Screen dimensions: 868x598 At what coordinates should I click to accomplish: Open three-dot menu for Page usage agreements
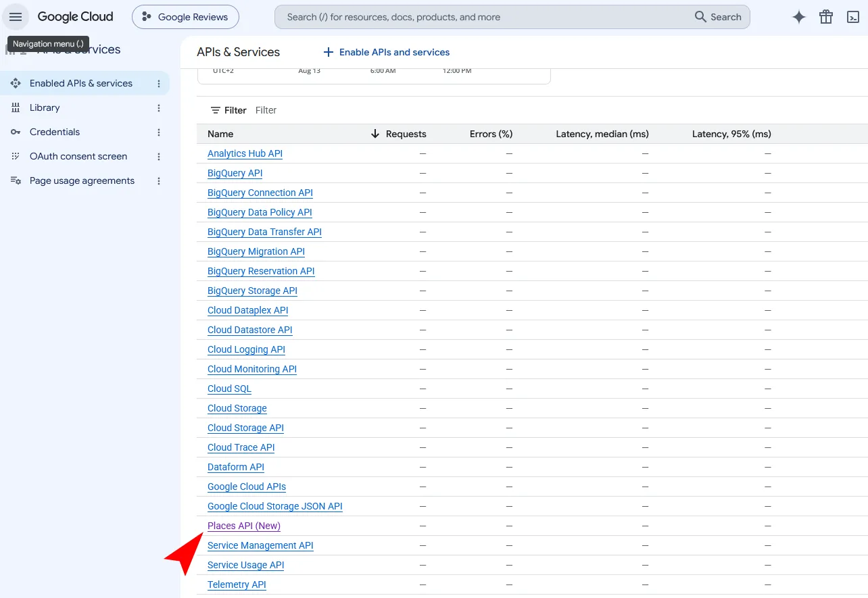tap(159, 181)
